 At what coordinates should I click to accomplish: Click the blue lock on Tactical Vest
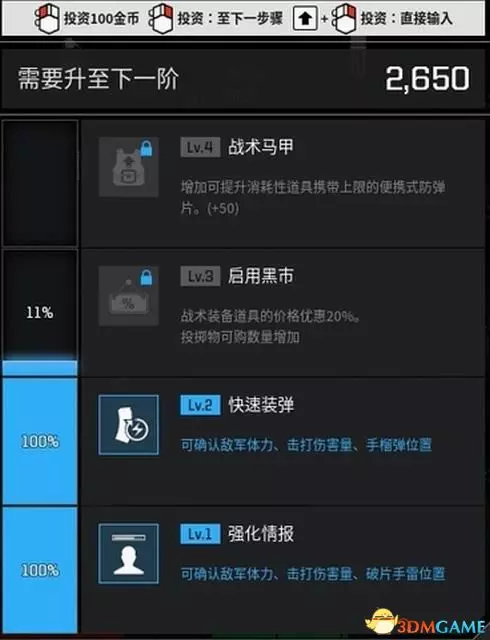click(146, 148)
